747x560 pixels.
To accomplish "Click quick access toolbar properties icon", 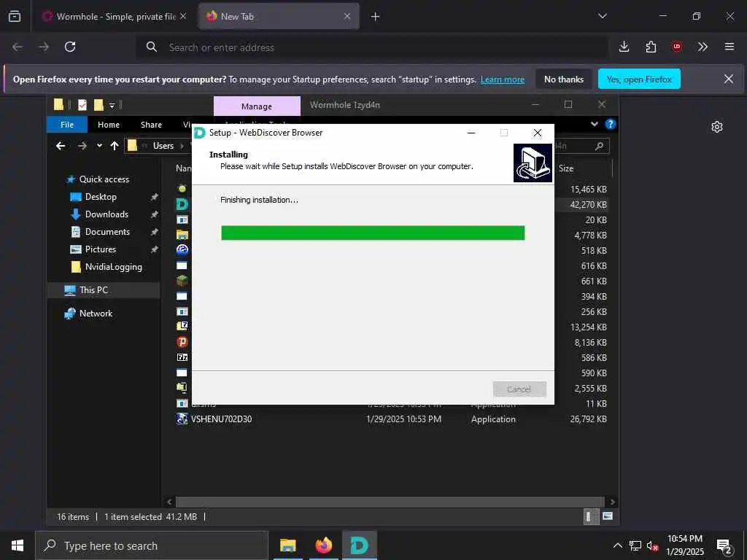I will 82,105.
